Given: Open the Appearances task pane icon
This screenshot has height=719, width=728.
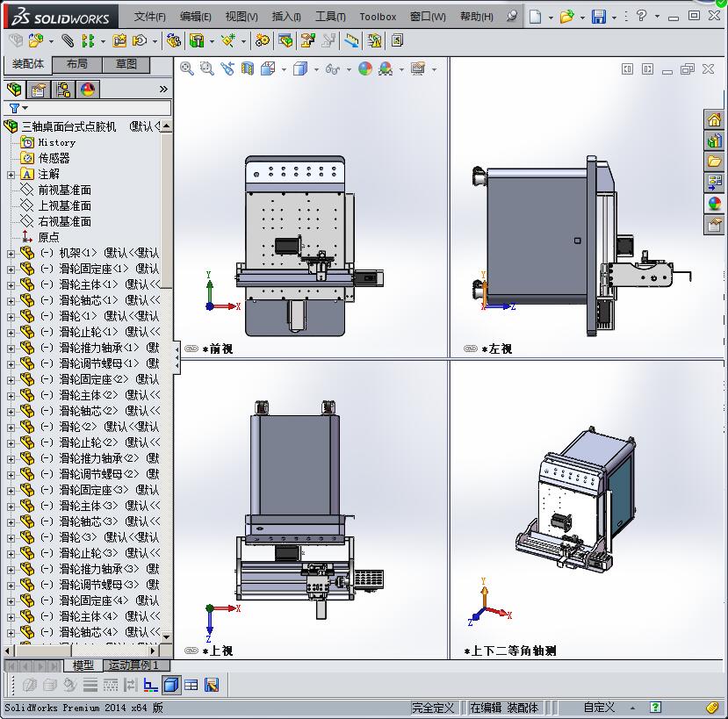Looking at the screenshot, I should click(714, 204).
